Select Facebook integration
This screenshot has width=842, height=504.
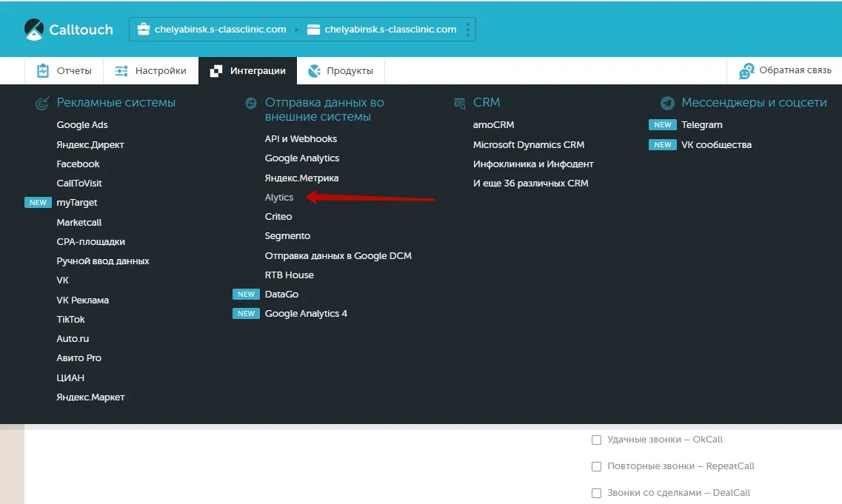coord(78,164)
